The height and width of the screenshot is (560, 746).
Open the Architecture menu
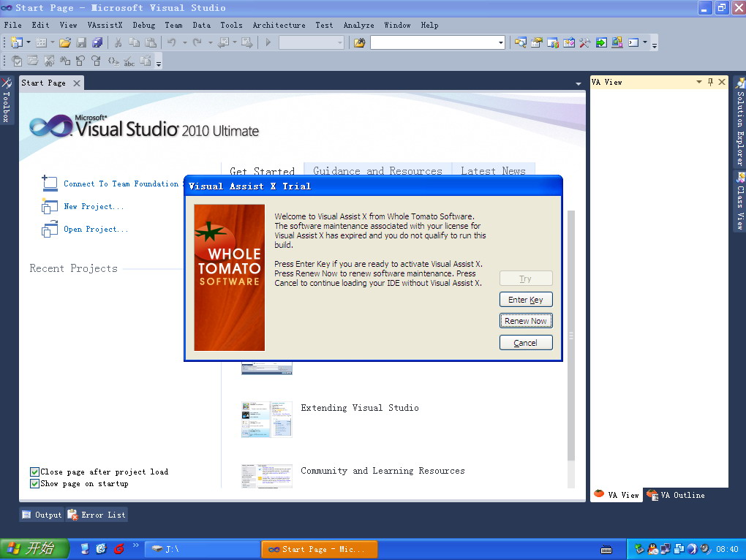pos(279,25)
